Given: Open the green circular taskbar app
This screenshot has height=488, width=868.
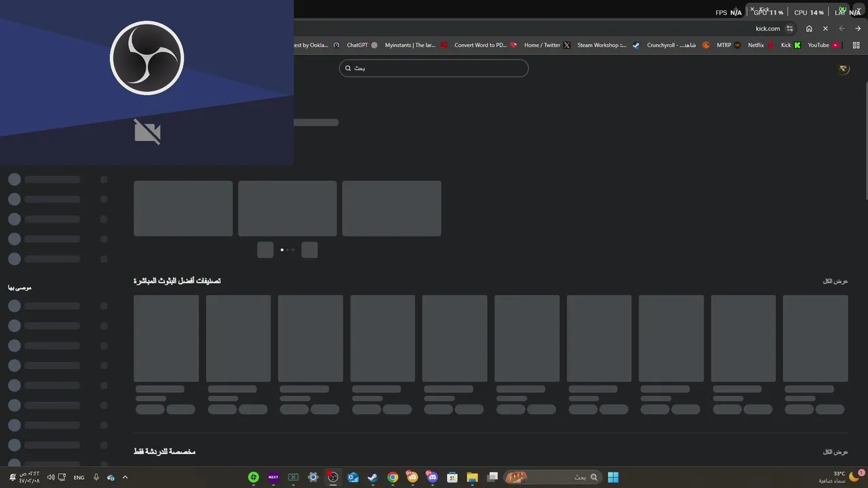Looking at the screenshot, I should [x=254, y=477].
